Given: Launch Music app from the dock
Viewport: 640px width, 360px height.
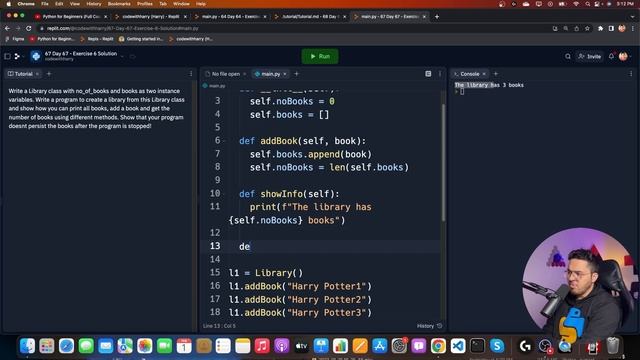Looking at the screenshot, I should [262, 346].
